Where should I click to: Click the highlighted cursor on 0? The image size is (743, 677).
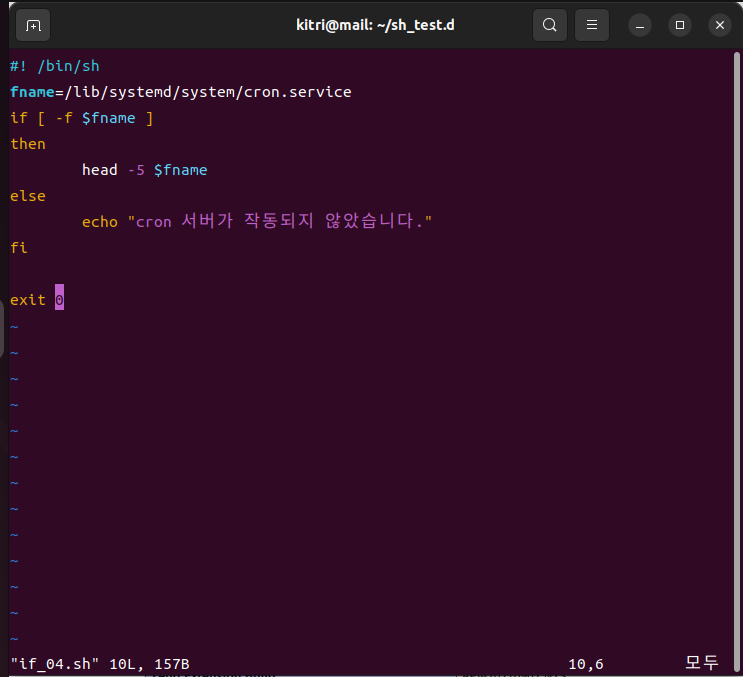[59, 298]
